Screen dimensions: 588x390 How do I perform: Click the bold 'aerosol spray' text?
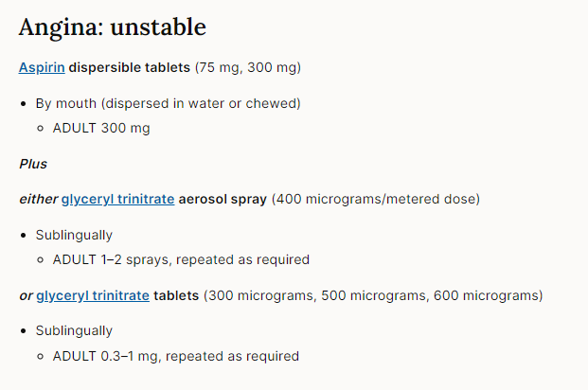pos(223,199)
